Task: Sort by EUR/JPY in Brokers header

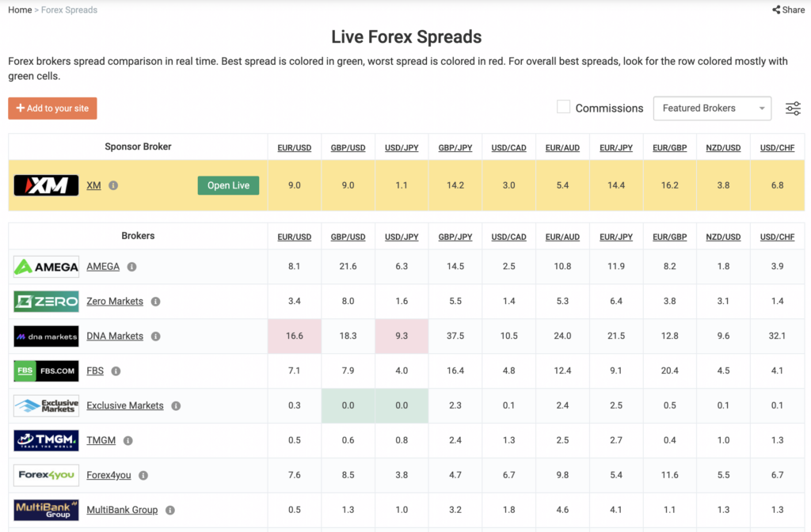Action: [x=616, y=237]
